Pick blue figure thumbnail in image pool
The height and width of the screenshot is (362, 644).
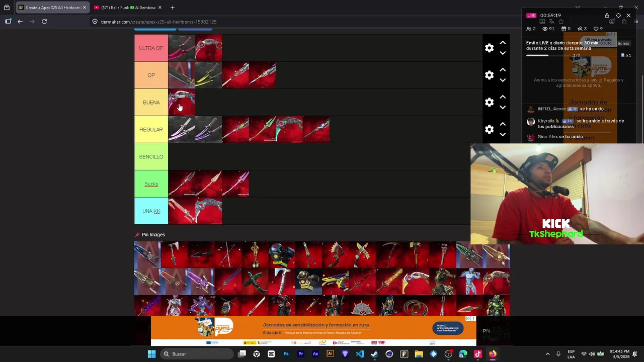click(469, 282)
